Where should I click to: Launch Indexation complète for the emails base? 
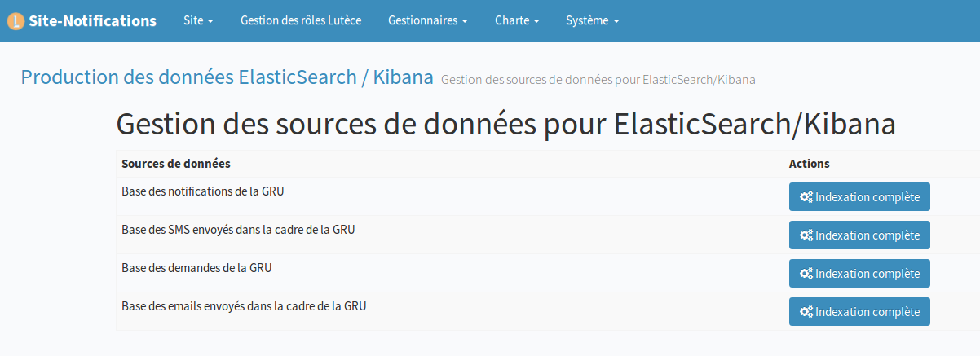click(x=859, y=312)
